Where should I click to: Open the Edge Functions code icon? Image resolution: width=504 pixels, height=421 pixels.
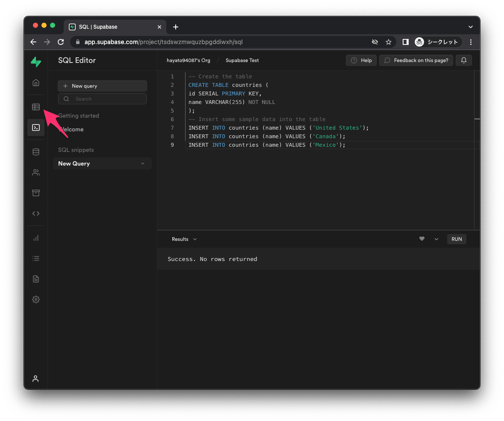pyautogui.click(x=36, y=213)
